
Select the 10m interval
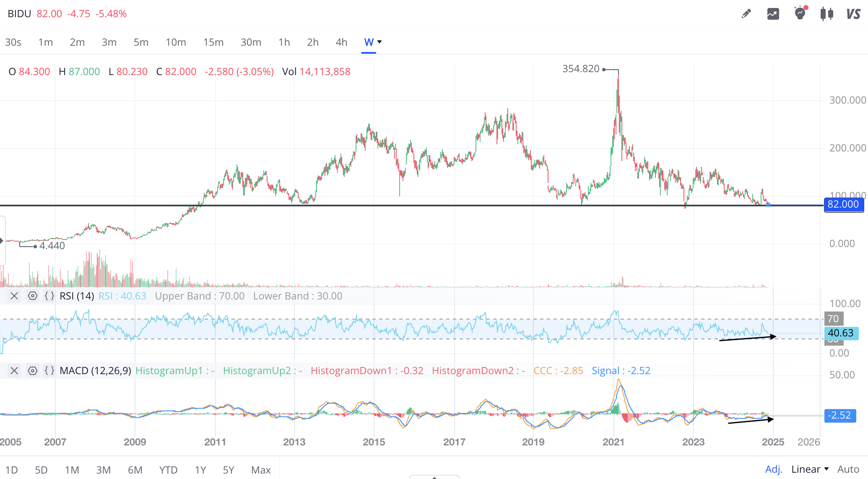176,42
